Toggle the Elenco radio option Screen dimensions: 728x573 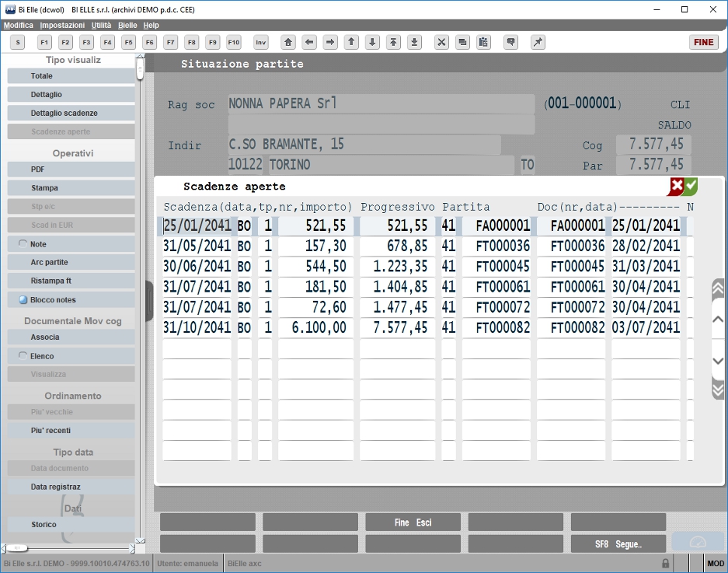pyautogui.click(x=23, y=355)
